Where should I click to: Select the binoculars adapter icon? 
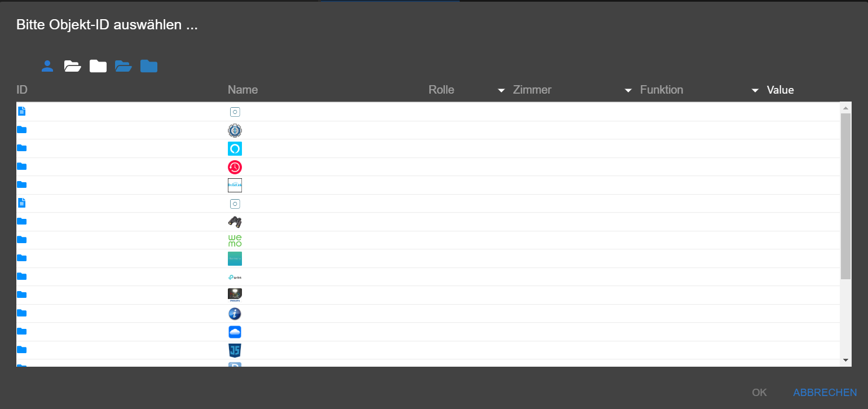tap(235, 222)
